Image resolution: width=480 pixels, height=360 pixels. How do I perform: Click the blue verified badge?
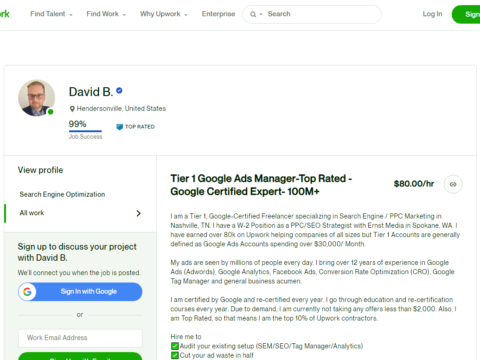pos(119,90)
